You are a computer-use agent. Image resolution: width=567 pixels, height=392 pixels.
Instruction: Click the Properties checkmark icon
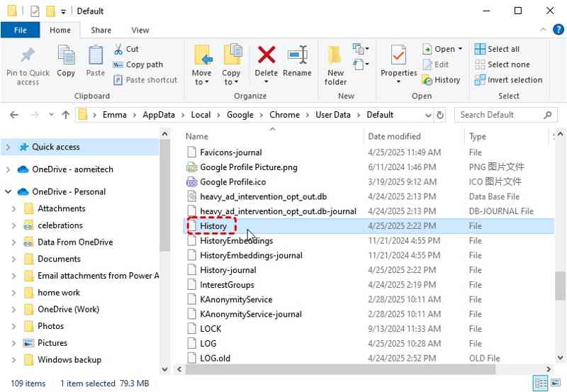coord(398,55)
